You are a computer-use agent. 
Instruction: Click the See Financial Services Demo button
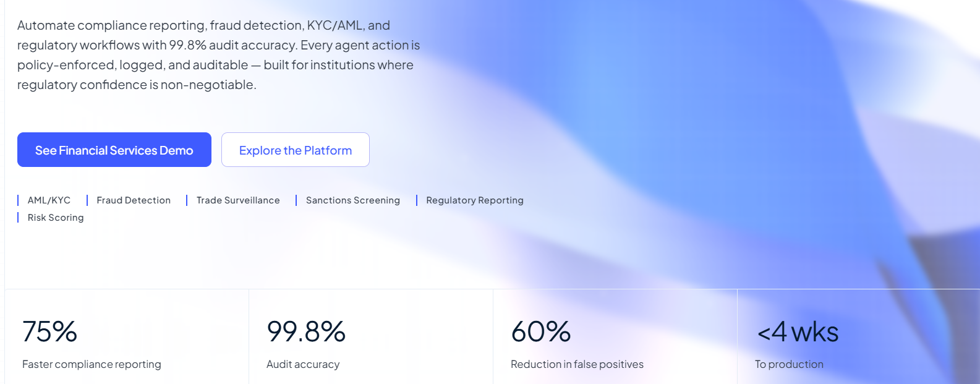[114, 150]
